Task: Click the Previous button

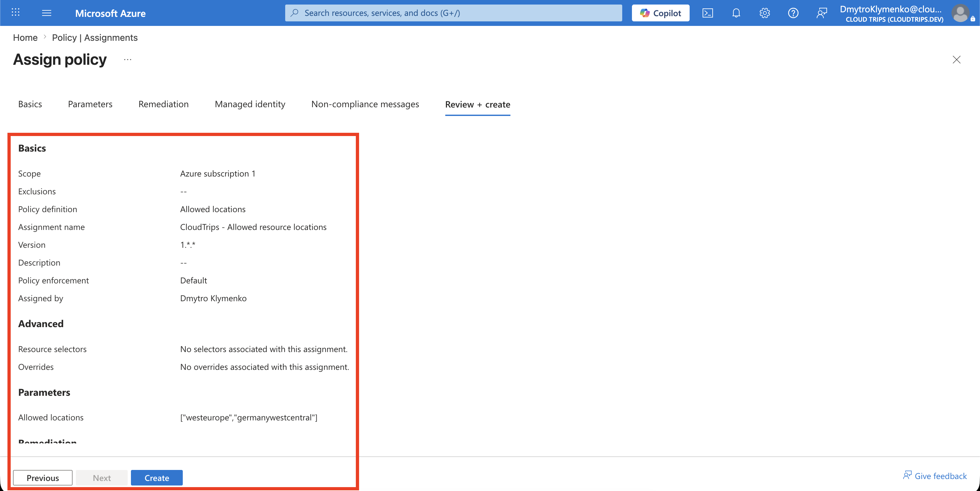Action: (42, 478)
